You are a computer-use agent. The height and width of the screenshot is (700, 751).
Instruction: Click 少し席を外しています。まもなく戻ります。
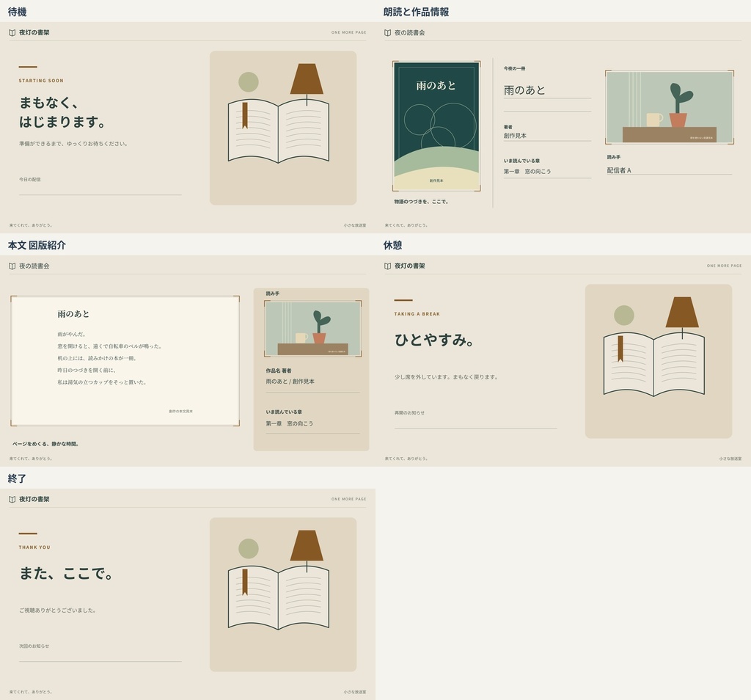[447, 377]
